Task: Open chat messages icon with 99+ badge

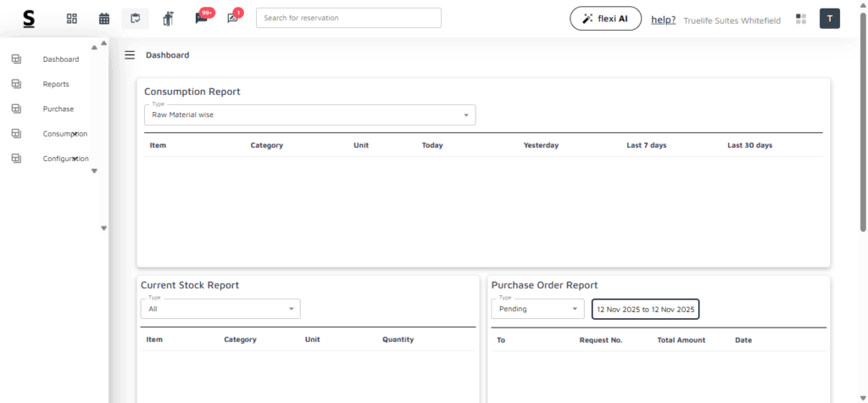Action: point(202,18)
